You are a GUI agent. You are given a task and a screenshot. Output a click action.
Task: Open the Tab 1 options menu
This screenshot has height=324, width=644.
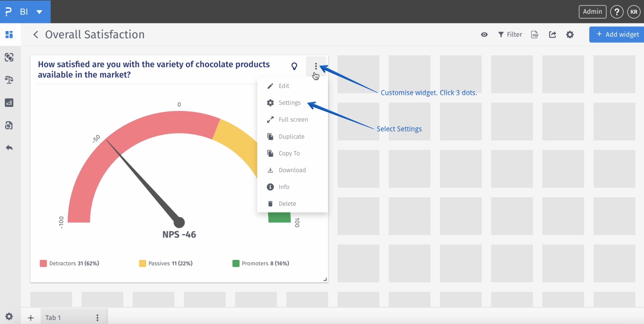pyautogui.click(x=97, y=318)
